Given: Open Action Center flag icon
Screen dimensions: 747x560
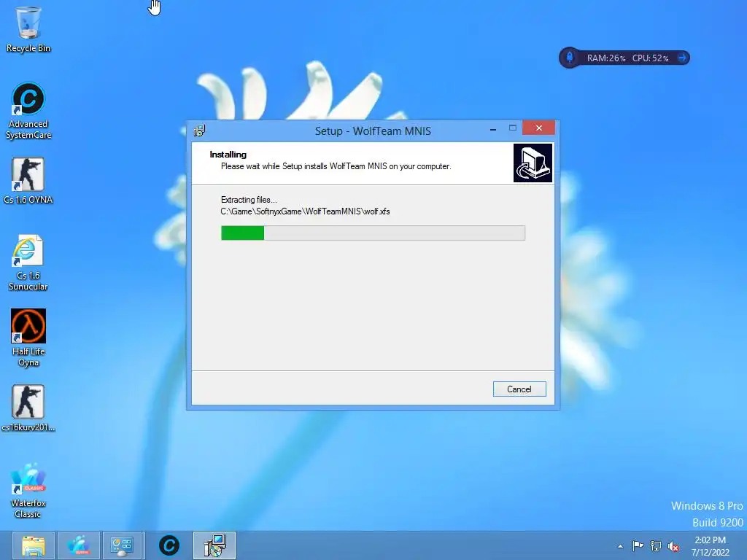Looking at the screenshot, I should (x=638, y=546).
